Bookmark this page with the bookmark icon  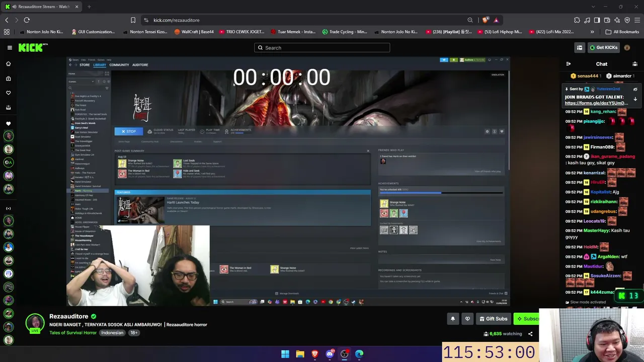coord(133,20)
